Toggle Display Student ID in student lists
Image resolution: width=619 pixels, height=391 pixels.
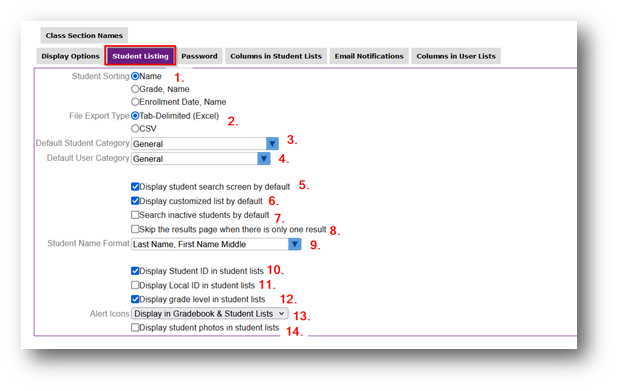click(x=135, y=271)
